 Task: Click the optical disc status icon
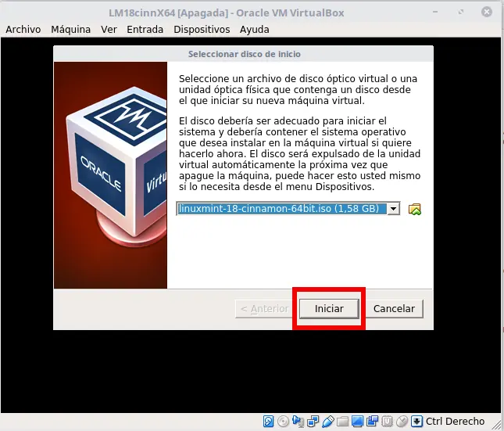point(283,421)
